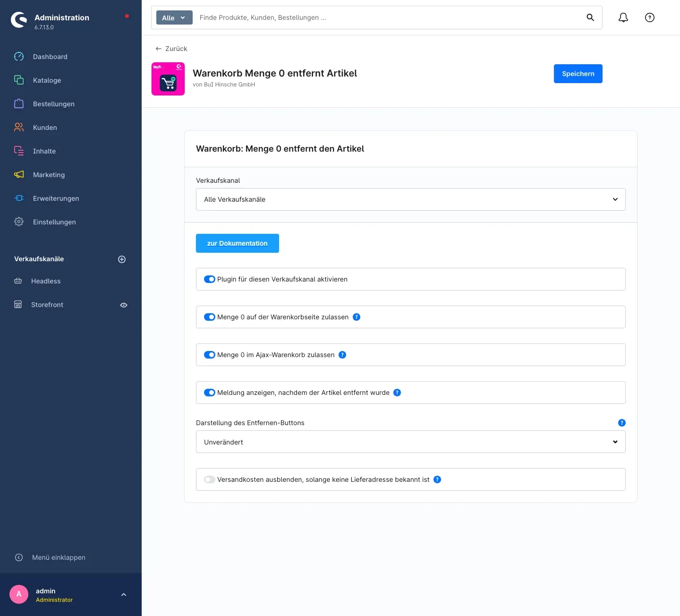Show help for Meldung anzeigen option
The width and height of the screenshot is (680, 616).
397,393
